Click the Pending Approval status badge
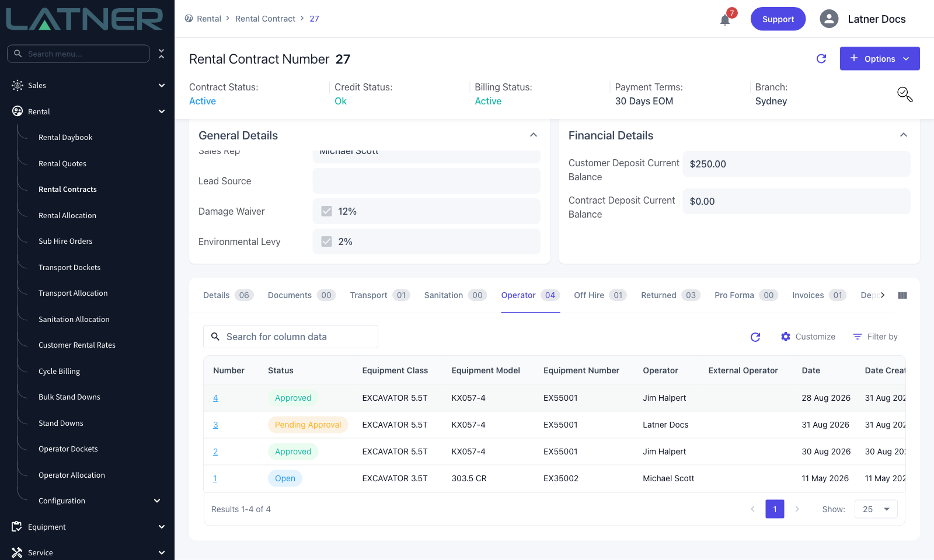 pyautogui.click(x=308, y=425)
